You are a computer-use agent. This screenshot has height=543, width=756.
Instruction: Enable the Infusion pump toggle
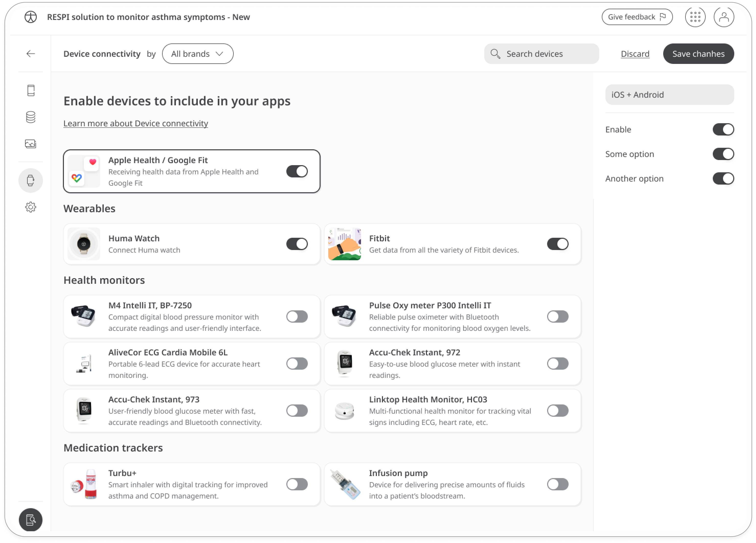click(x=557, y=484)
